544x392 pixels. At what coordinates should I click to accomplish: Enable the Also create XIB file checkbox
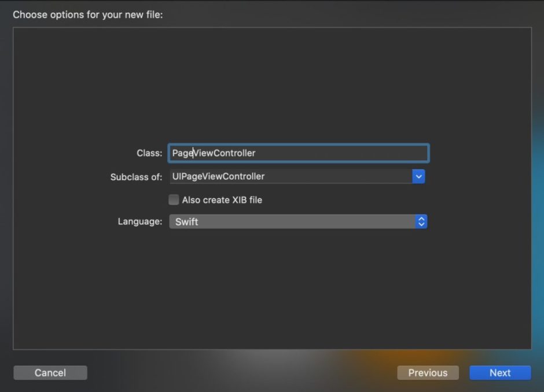click(x=174, y=199)
